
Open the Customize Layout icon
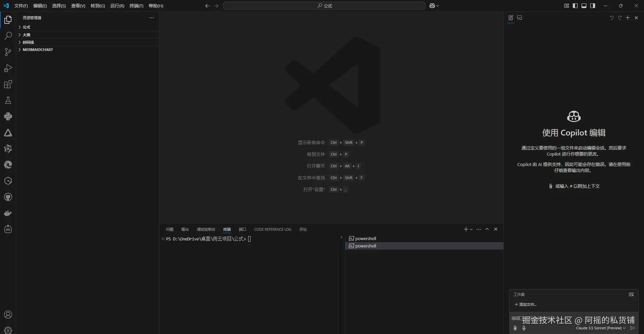point(567,6)
